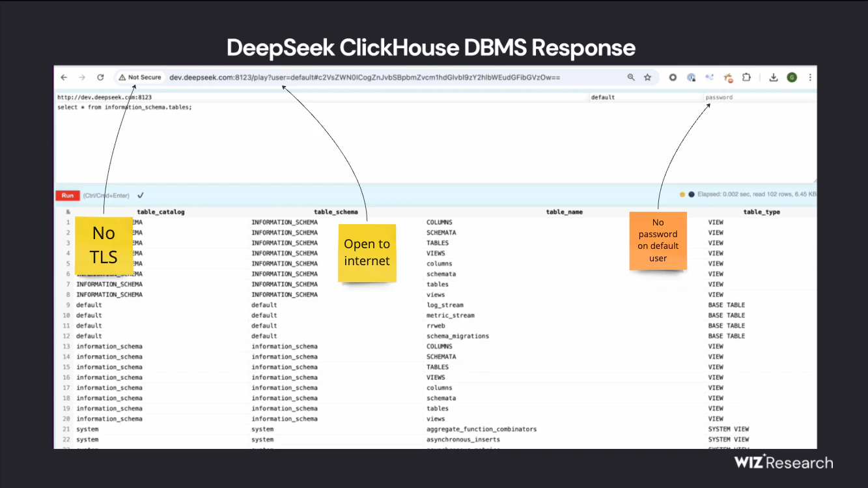Image resolution: width=868 pixels, height=488 pixels.
Task: Click SYSTEM VIEW in asynchronous_inserts row
Action: click(x=729, y=440)
